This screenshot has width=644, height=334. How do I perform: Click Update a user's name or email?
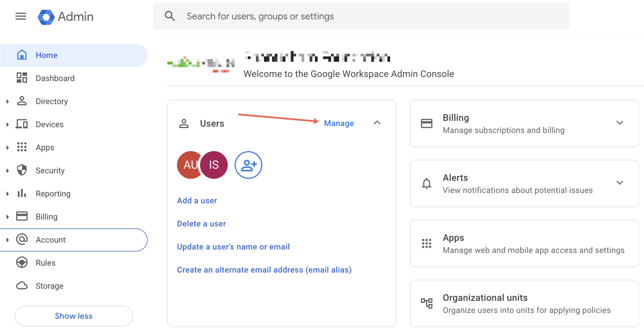(233, 246)
